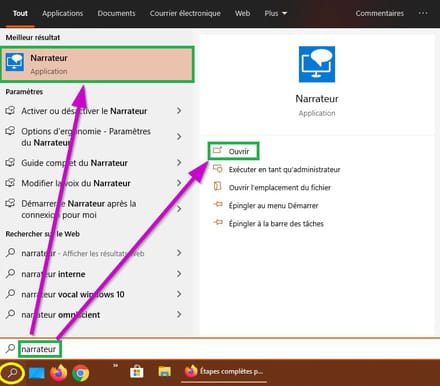This screenshot has width=440, height=386.
Task: Click magnifier icon beside narrateur omniscient
Action: (10, 314)
